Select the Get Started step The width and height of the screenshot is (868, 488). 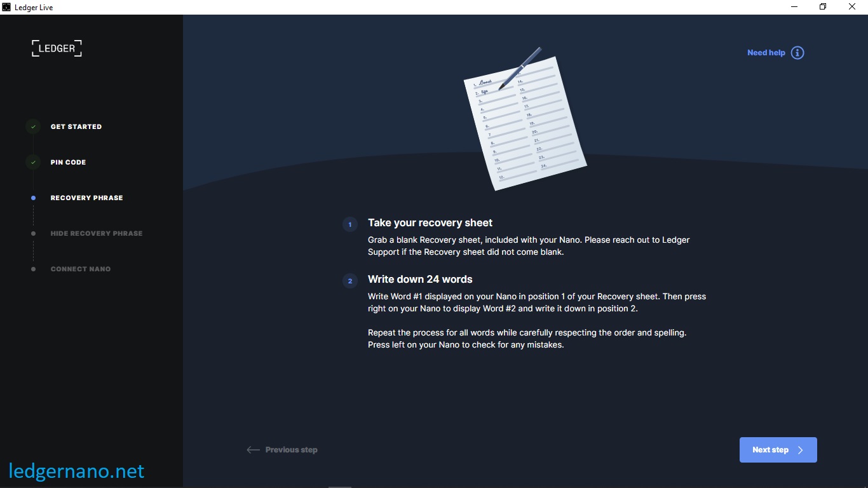76,126
